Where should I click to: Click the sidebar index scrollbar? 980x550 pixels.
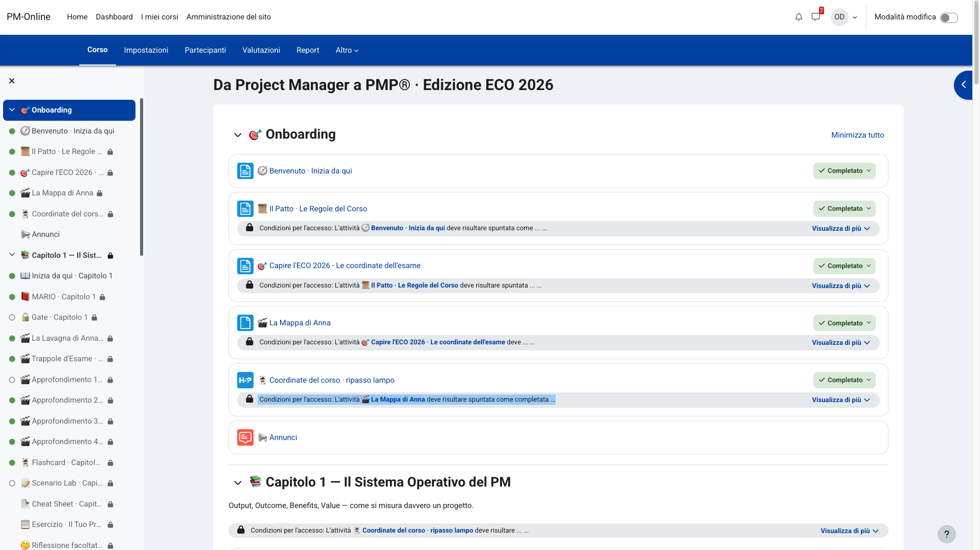[142, 177]
